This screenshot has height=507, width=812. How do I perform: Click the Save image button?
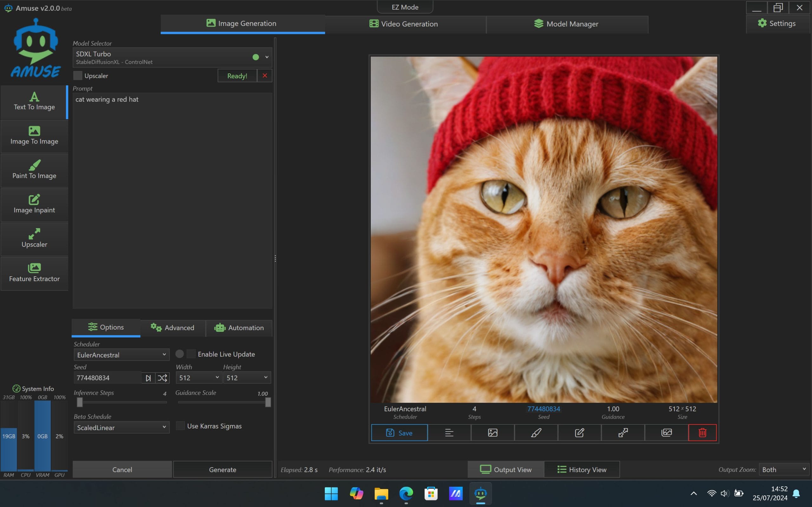pos(399,433)
